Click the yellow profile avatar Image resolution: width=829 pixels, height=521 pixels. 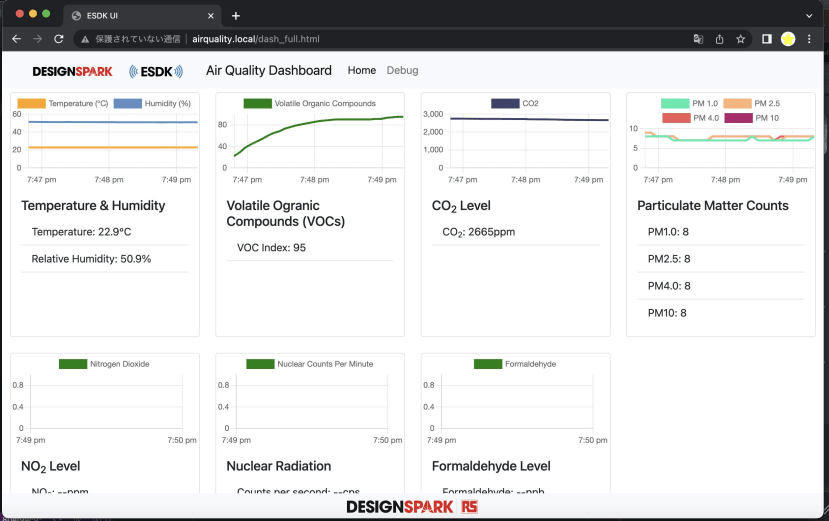point(788,39)
